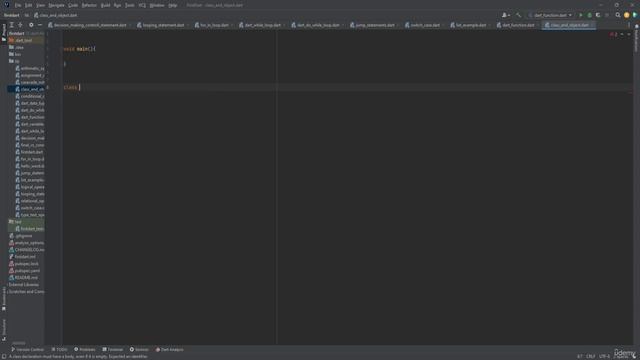The width and height of the screenshot is (640, 360).
Task: Click UTF-8 encoding in status bar
Action: [604, 356]
